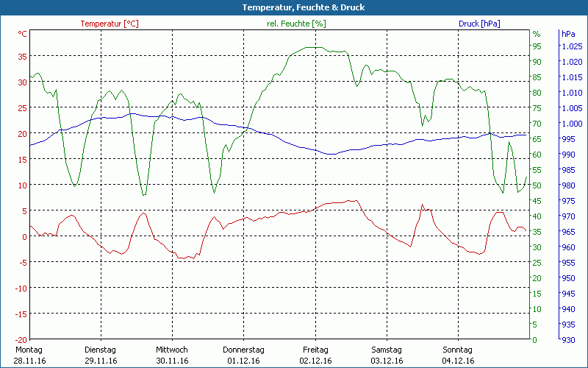This screenshot has height=368, width=588.
Task: Click the date '01.12.16'
Action: click(x=243, y=361)
